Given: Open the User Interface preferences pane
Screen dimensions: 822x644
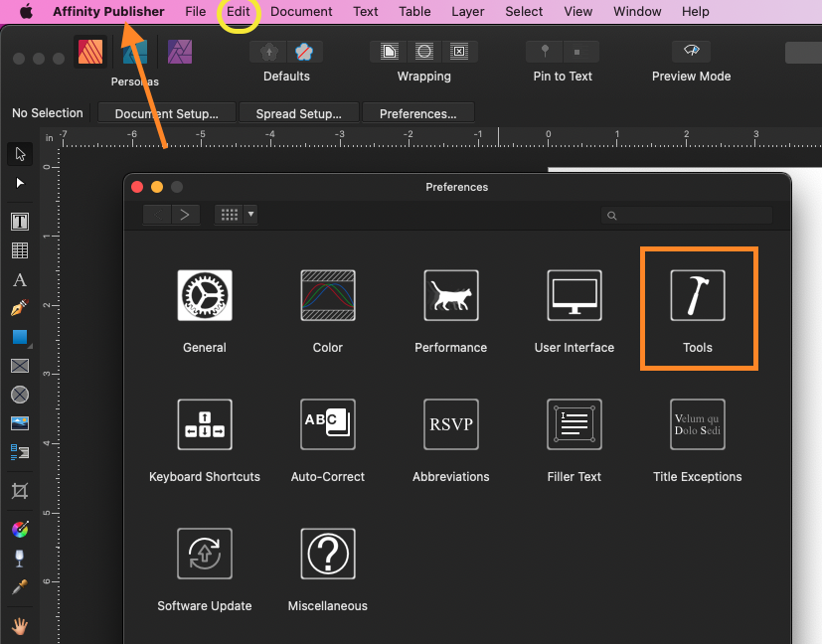Looking at the screenshot, I should pos(575,295).
